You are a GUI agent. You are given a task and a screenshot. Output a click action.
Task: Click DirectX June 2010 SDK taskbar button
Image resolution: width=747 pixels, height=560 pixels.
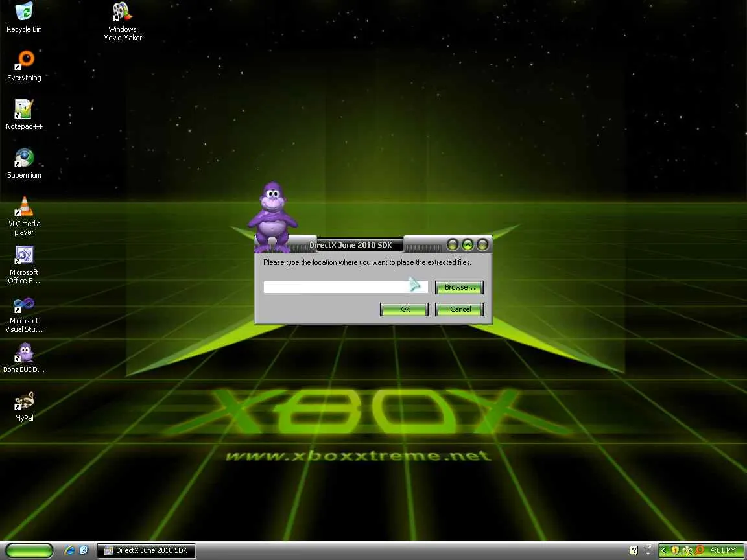tap(146, 550)
